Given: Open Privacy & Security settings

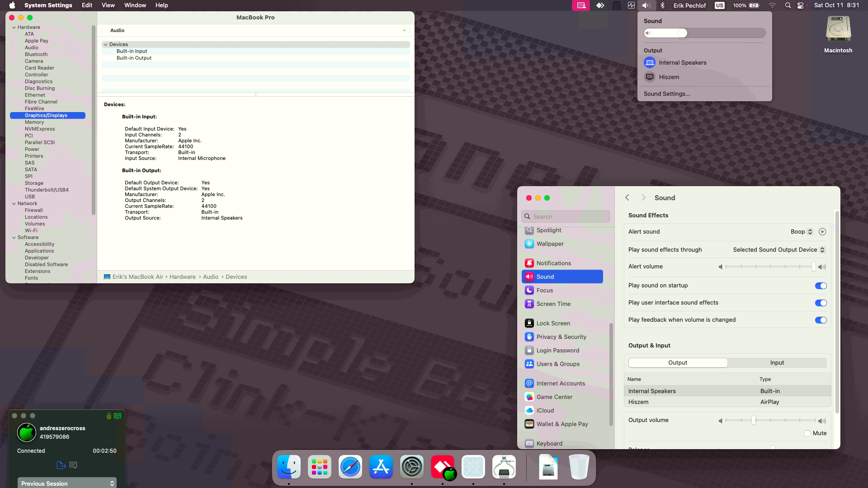Looking at the screenshot, I should pyautogui.click(x=562, y=337).
